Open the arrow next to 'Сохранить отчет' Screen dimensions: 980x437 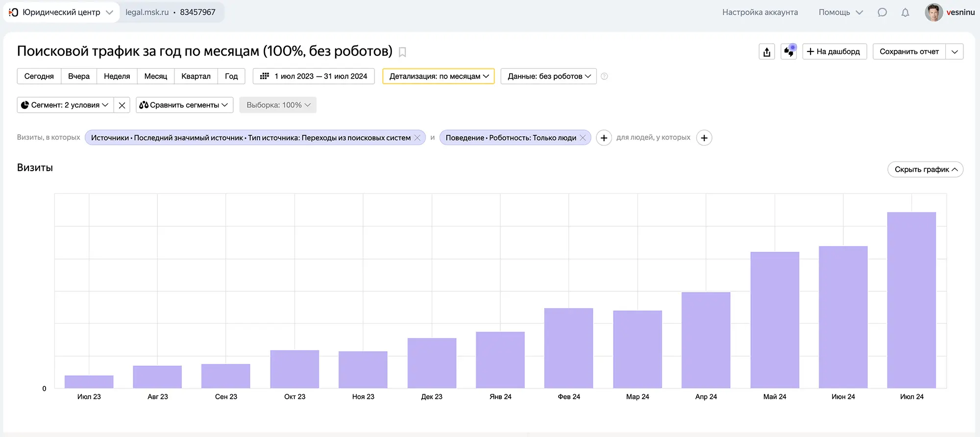[x=955, y=51]
